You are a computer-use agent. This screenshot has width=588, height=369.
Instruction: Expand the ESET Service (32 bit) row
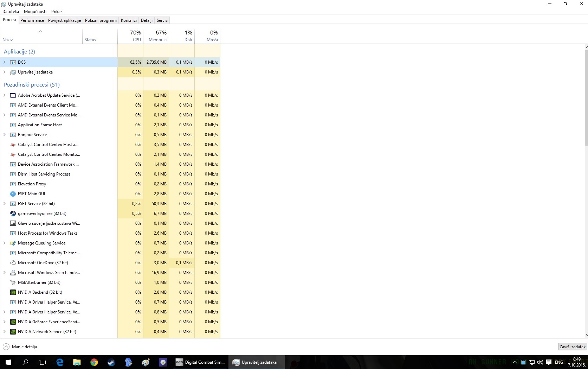click(x=5, y=204)
